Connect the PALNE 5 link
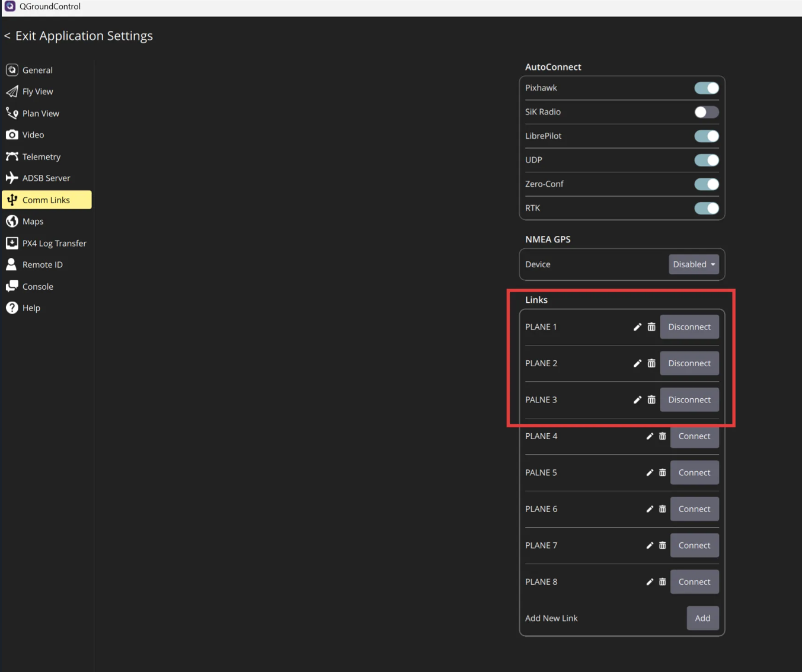The width and height of the screenshot is (802, 672). pyautogui.click(x=695, y=473)
